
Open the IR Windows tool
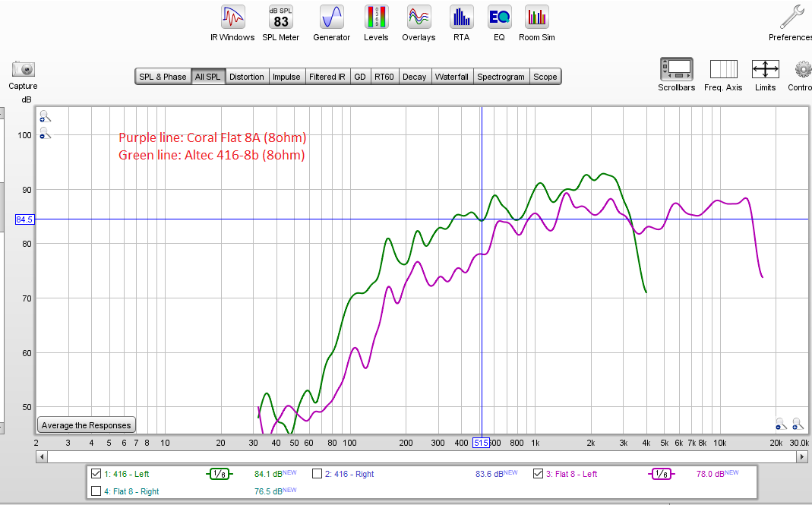tap(232, 24)
